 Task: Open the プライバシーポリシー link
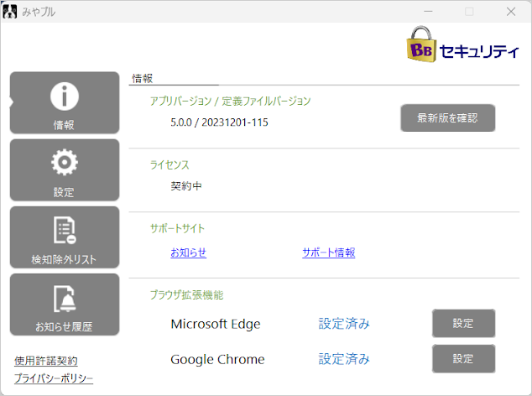click(54, 378)
